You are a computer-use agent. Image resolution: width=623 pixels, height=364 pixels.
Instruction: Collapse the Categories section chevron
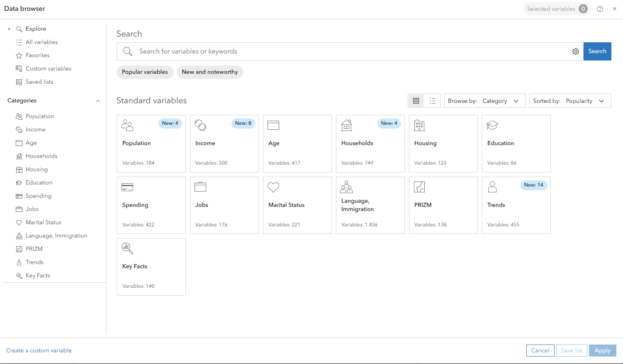(98, 101)
